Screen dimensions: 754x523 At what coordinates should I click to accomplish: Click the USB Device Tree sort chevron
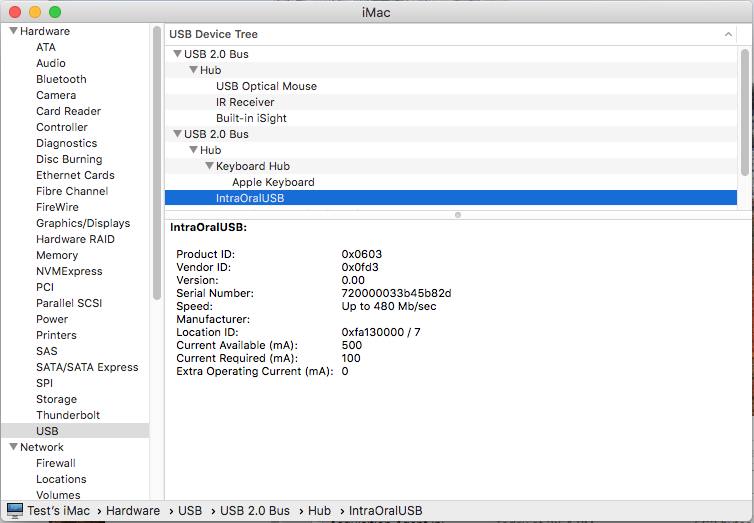[x=727, y=34]
